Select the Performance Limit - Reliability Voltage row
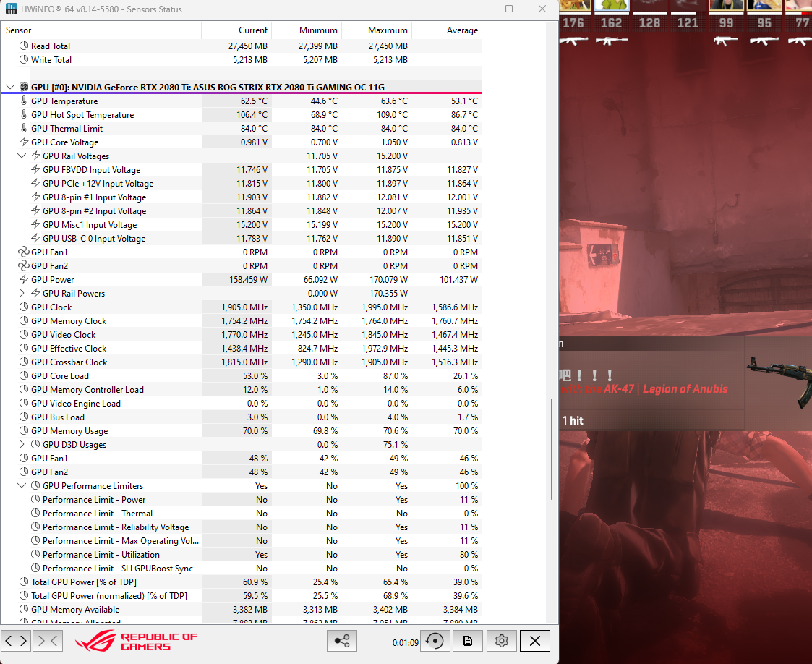812x664 pixels. click(242, 527)
